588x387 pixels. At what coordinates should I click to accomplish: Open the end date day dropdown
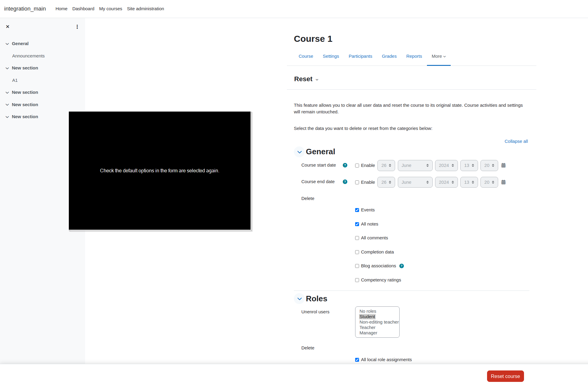pos(386,182)
